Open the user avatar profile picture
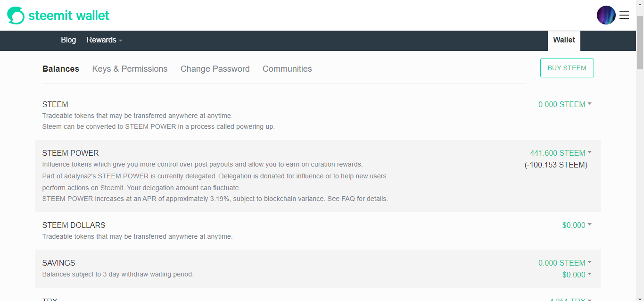The image size is (644, 301). [606, 15]
